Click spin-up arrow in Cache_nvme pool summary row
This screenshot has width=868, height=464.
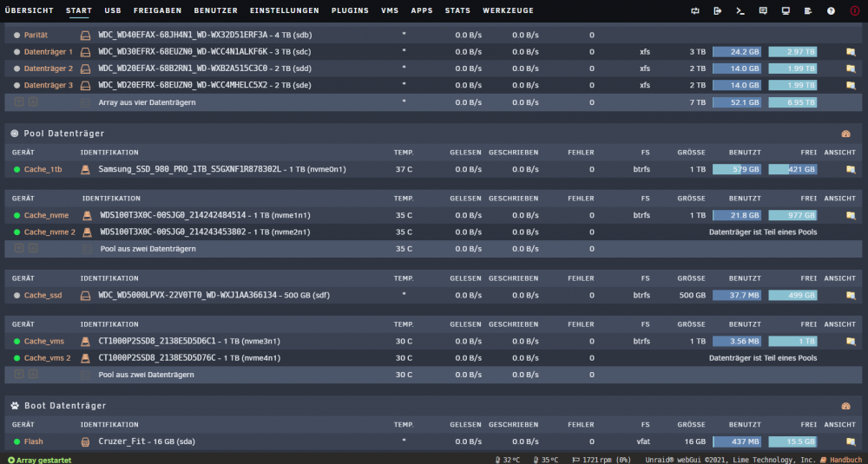point(33,249)
